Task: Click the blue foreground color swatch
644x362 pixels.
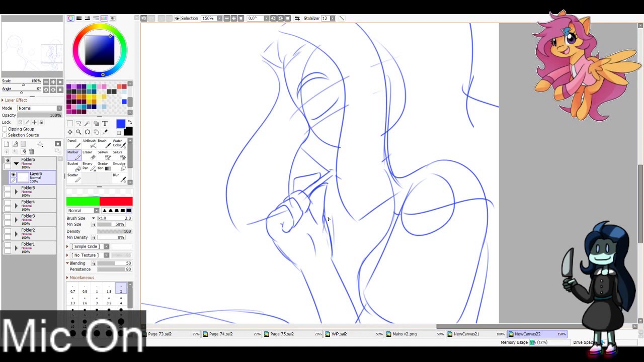Action: pyautogui.click(x=120, y=124)
